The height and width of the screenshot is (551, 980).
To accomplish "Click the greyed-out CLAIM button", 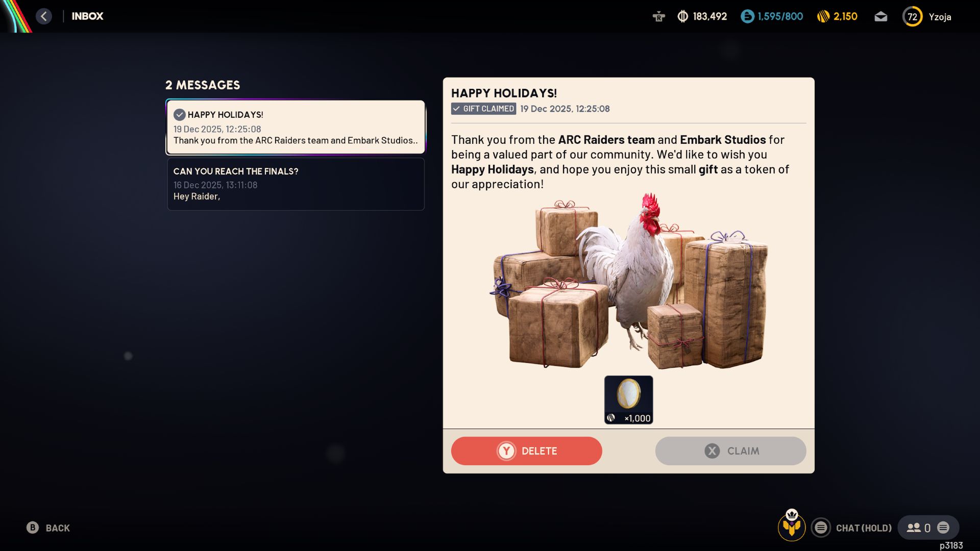I will point(730,451).
